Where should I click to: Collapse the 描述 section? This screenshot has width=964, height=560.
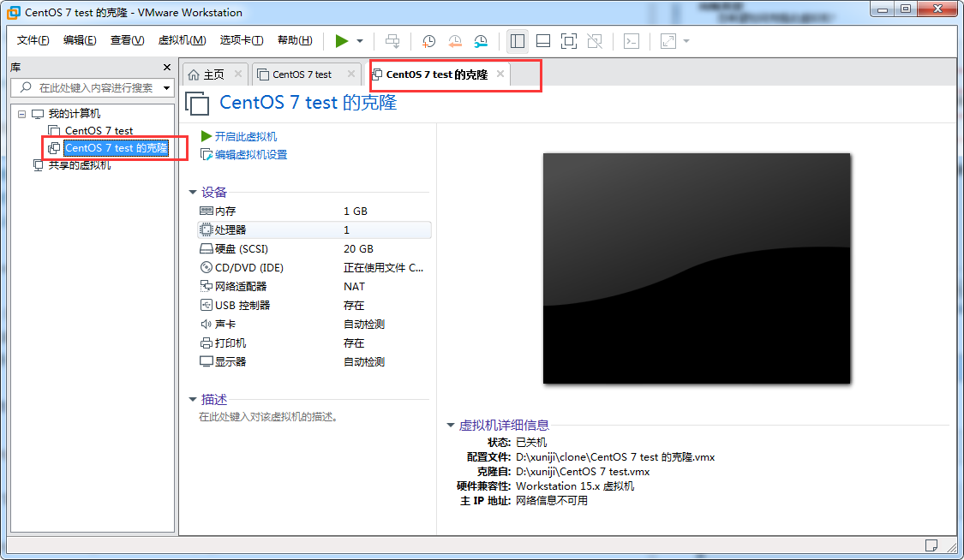click(x=193, y=400)
